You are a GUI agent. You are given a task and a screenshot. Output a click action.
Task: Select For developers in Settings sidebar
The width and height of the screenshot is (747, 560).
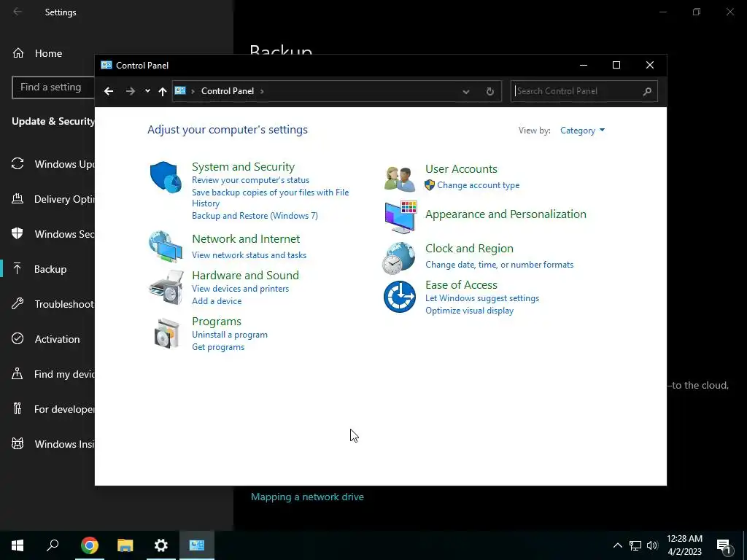click(47, 409)
